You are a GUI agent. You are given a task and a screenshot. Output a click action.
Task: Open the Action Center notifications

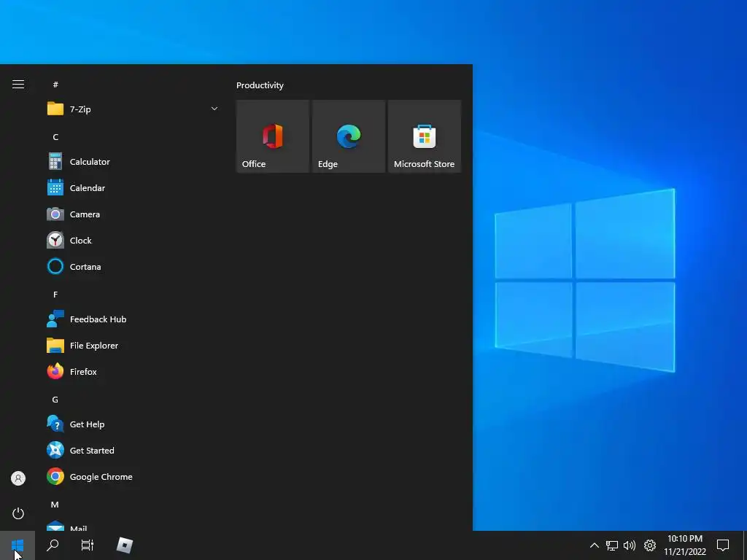tap(723, 545)
